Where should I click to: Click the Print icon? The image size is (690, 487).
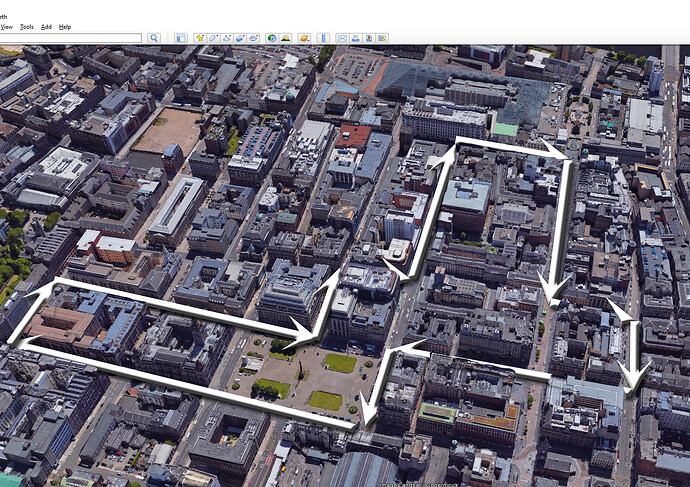pos(356,38)
